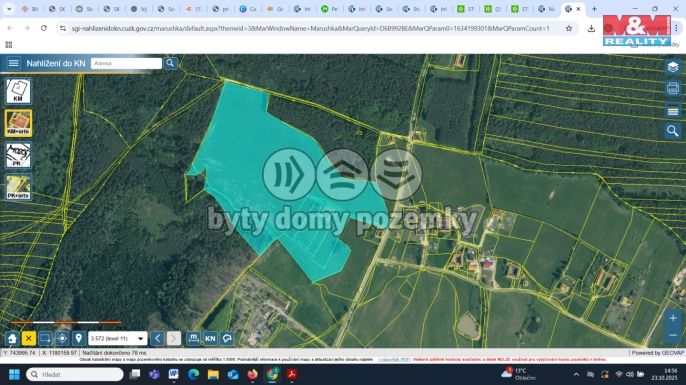Viewport: 686px width, 385px height.
Task: Open Adobe Acrobat from taskbar
Action: click(292, 374)
